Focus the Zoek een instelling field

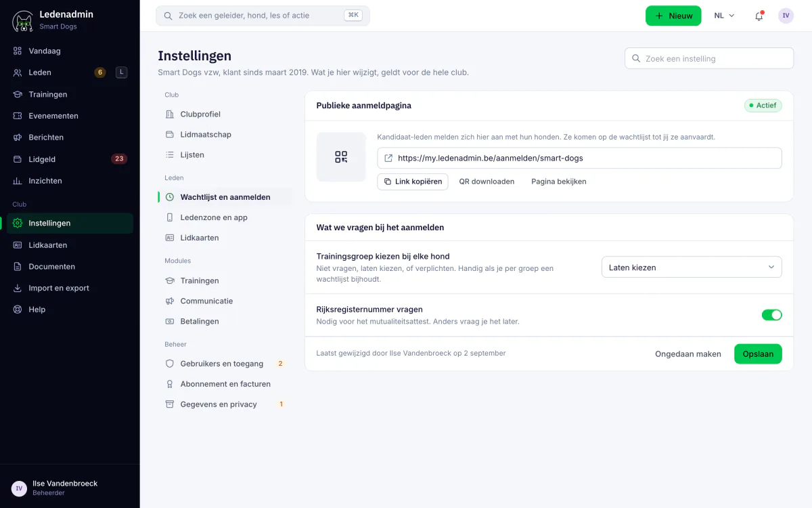point(709,58)
